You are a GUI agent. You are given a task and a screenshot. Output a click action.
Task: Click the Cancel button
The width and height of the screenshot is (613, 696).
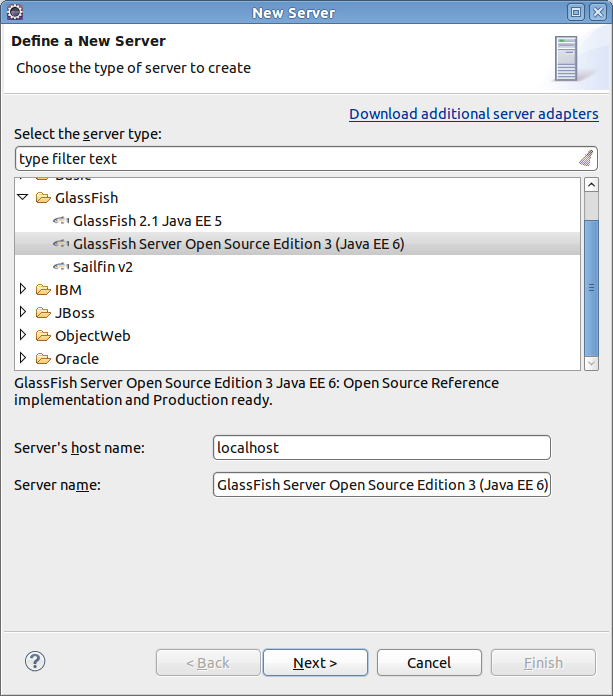[429, 663]
